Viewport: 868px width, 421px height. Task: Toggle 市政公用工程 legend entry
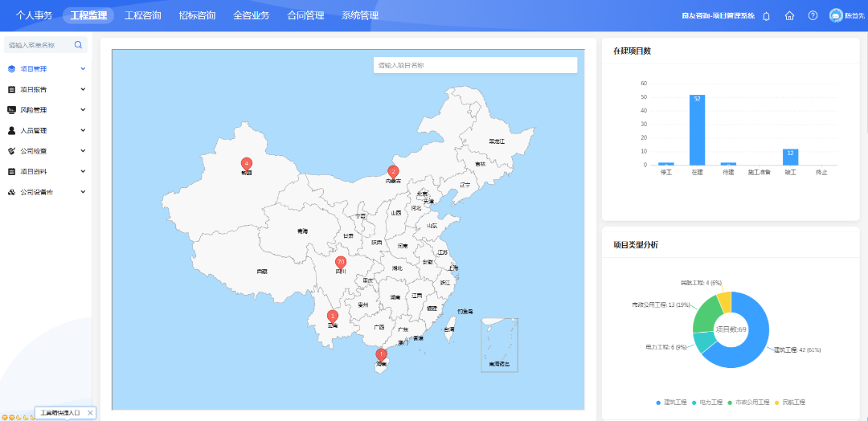click(x=747, y=402)
